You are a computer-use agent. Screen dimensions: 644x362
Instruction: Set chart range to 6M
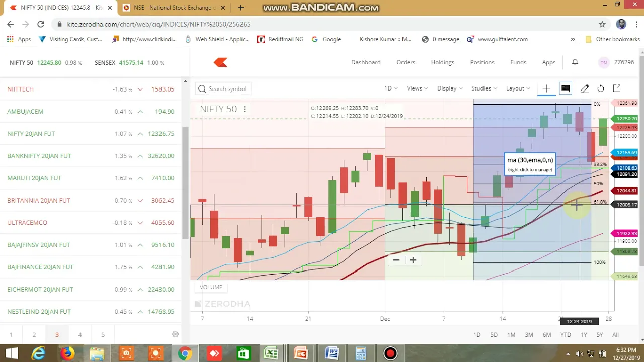click(547, 335)
